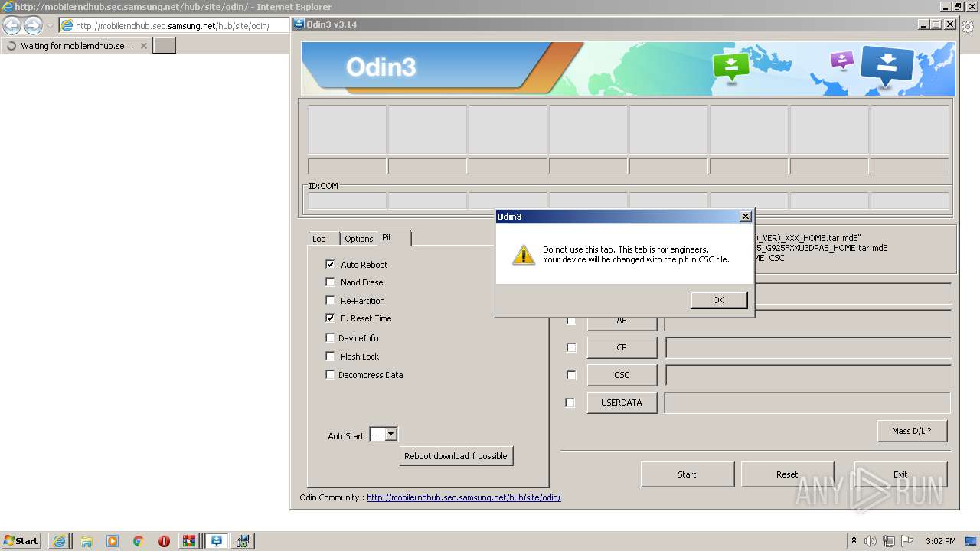Click the first progress bar slot
This screenshot has height=551, width=980.
click(347, 166)
